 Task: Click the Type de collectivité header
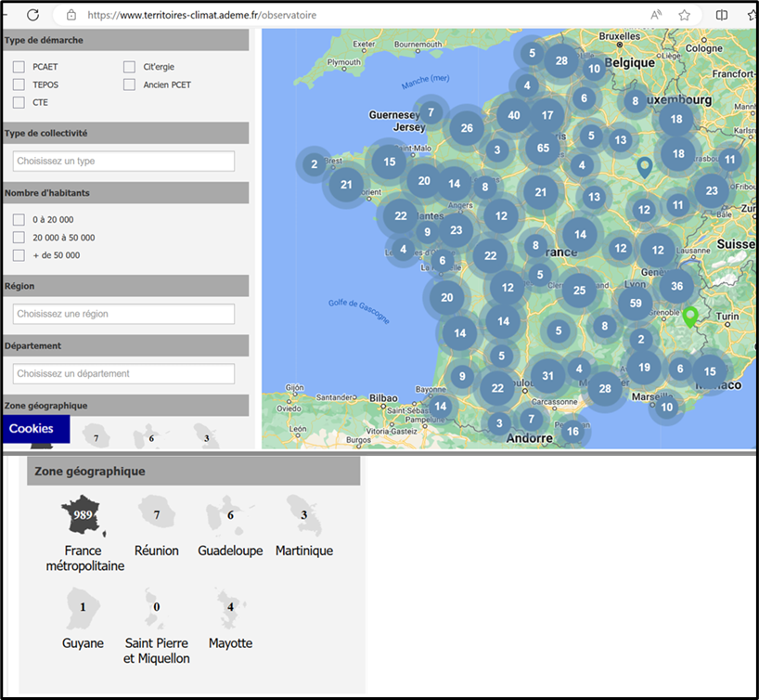126,133
